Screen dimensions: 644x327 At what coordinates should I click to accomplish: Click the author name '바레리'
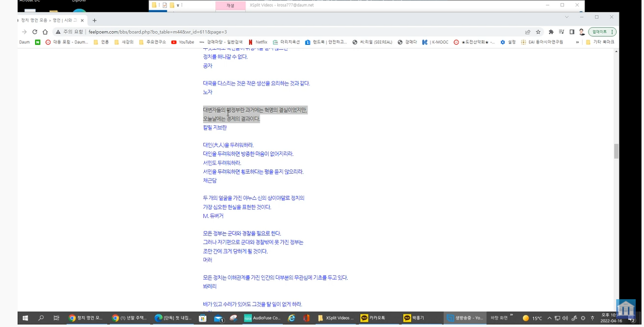click(x=210, y=287)
